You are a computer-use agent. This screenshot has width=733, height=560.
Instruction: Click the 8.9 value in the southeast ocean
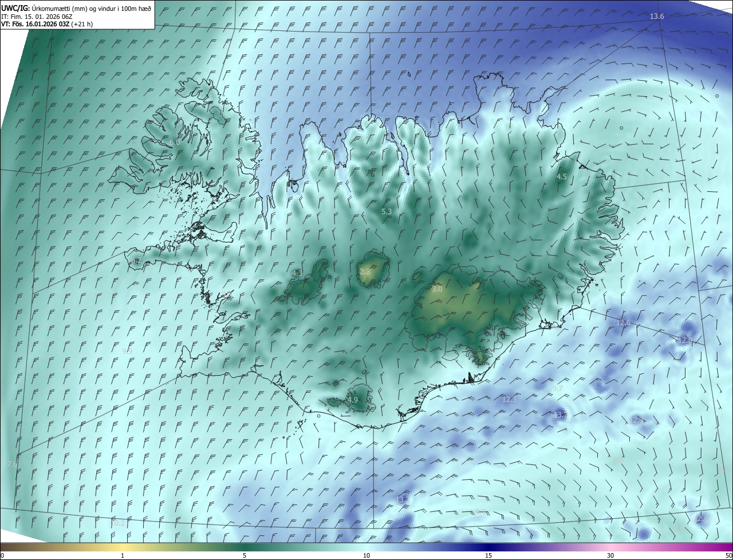click(618, 460)
